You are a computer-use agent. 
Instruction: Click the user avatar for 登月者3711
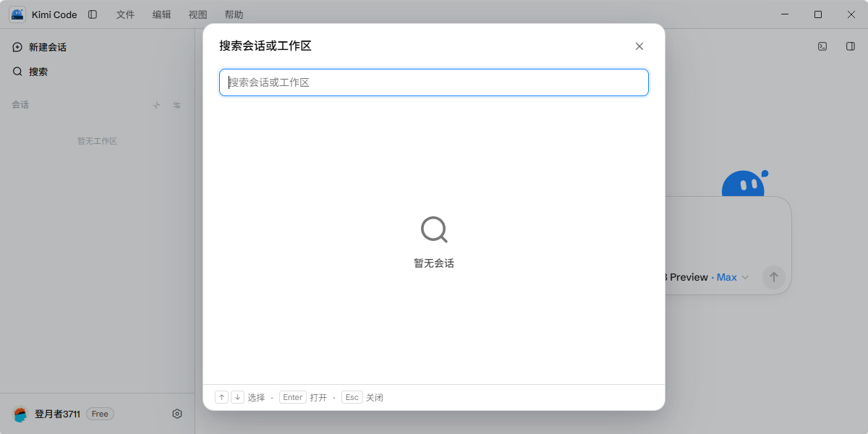click(x=20, y=414)
